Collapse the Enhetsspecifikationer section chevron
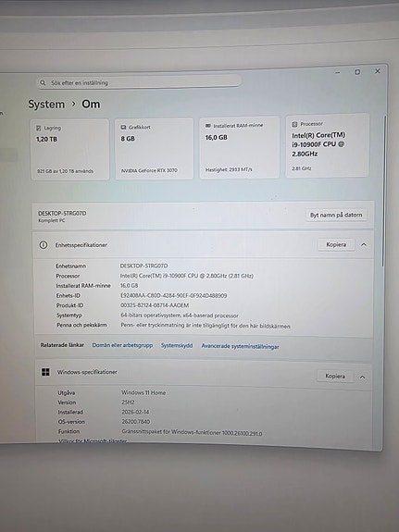Screen dimensions: 399x532 364,244
